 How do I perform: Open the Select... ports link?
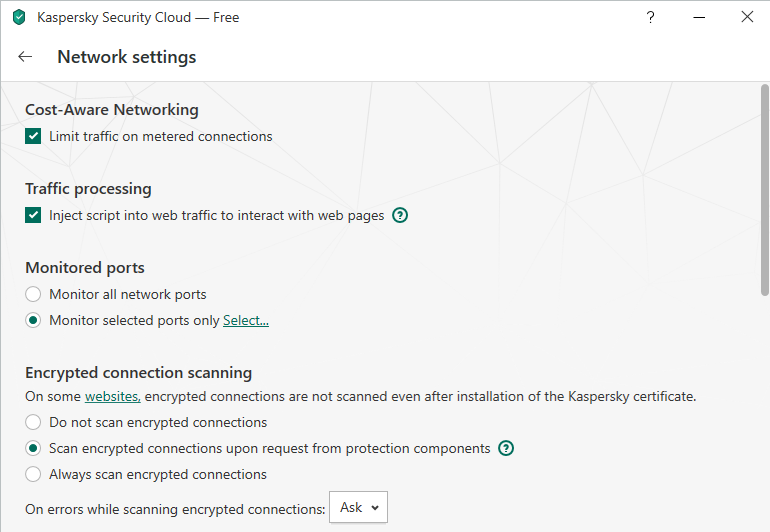point(246,320)
